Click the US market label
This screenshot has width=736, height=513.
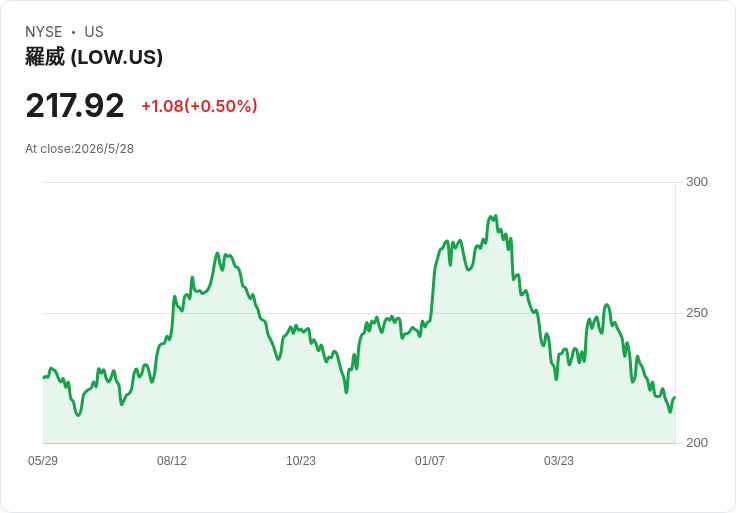click(x=94, y=32)
